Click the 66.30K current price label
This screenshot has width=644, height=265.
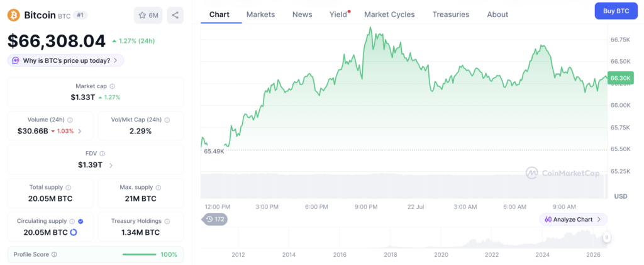[621, 77]
